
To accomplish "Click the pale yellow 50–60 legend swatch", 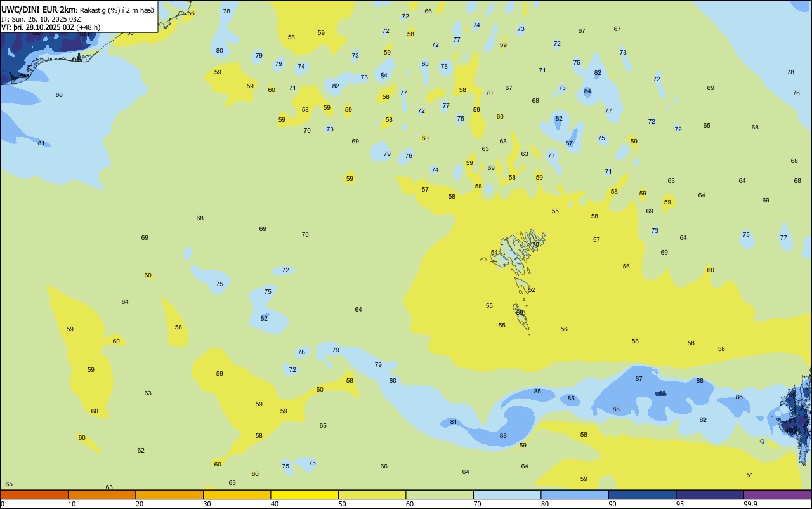I will pos(372,494).
